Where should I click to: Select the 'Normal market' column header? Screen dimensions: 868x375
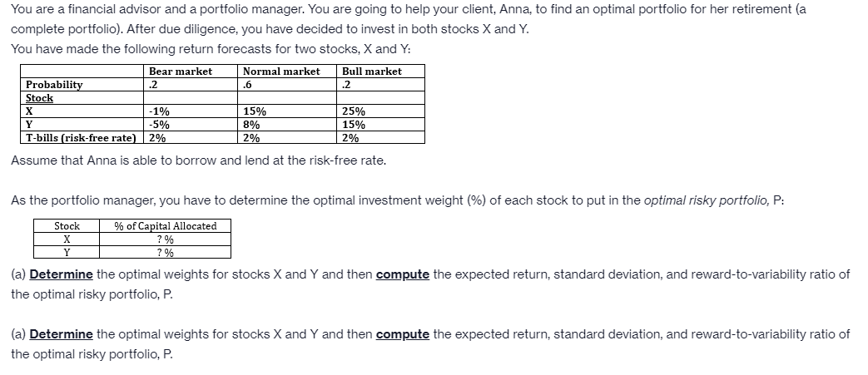click(x=281, y=72)
